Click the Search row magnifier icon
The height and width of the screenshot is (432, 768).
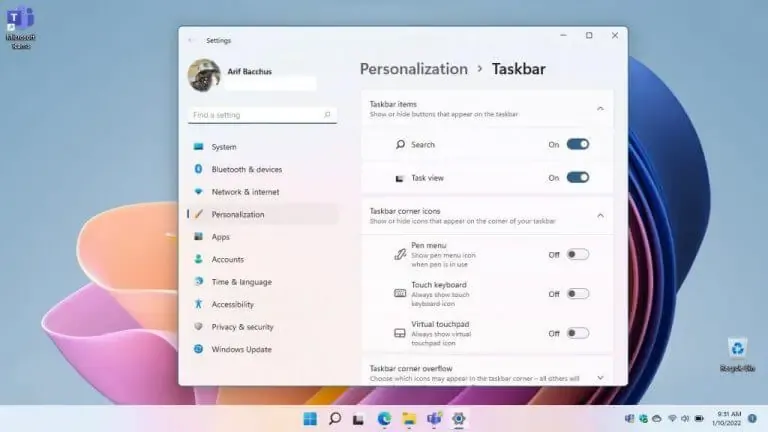pos(400,144)
